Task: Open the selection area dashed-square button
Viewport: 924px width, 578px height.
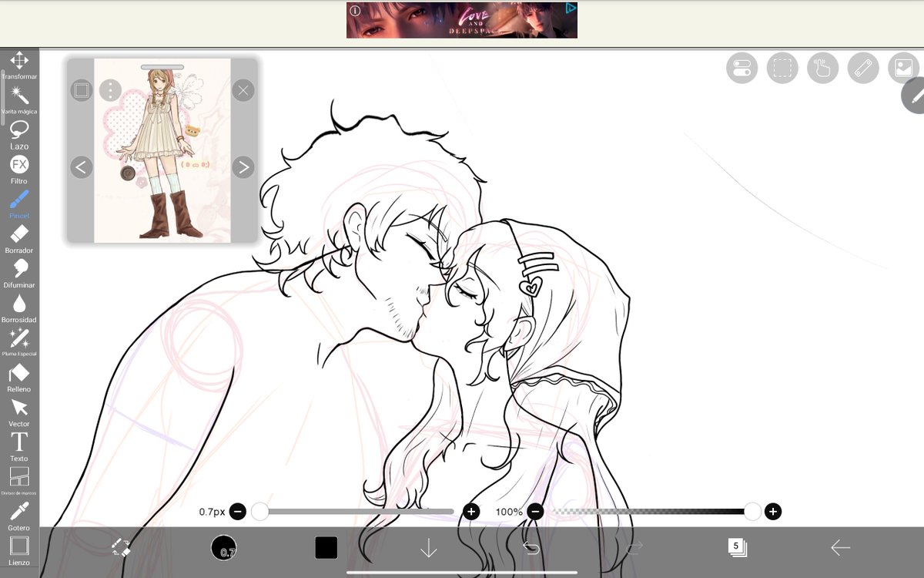Action: 782,68
